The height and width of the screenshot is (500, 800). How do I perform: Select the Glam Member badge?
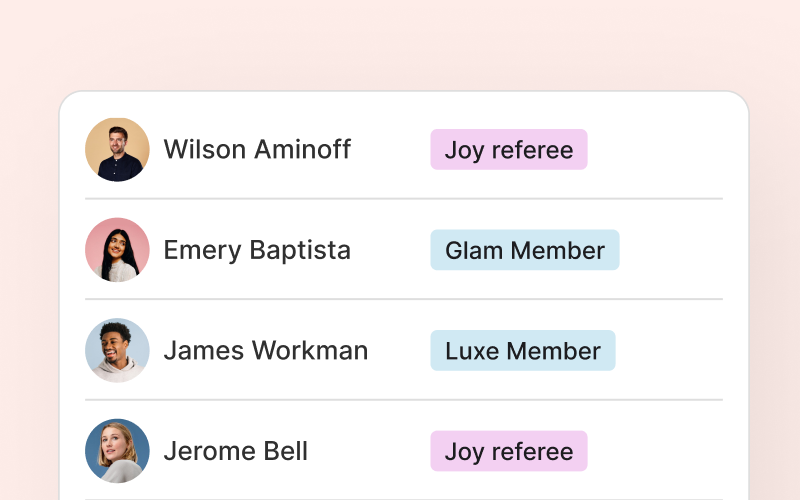(x=525, y=250)
